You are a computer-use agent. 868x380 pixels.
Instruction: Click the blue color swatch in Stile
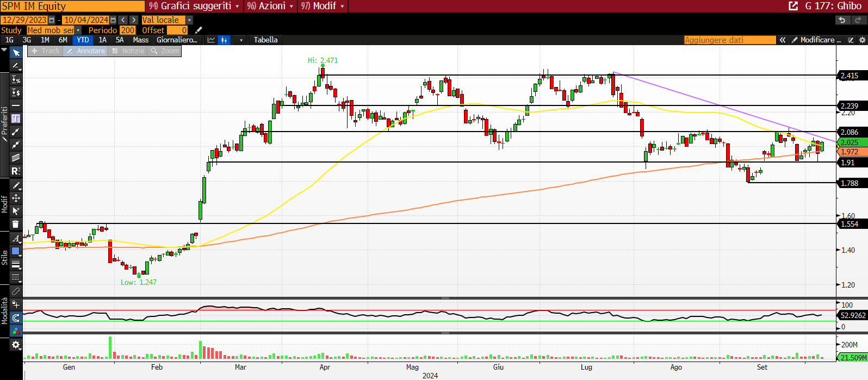16,251
